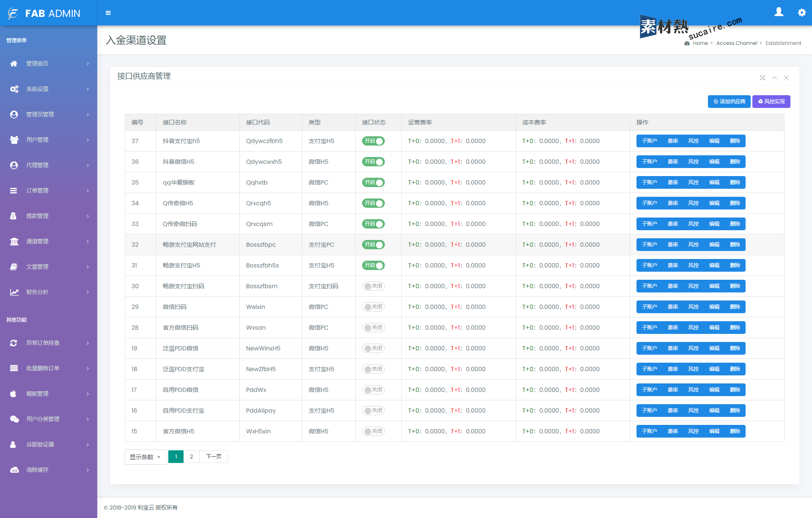812x518 pixels.
Task: Expand the 订单管理 menu chevron
Action: [x=88, y=191]
